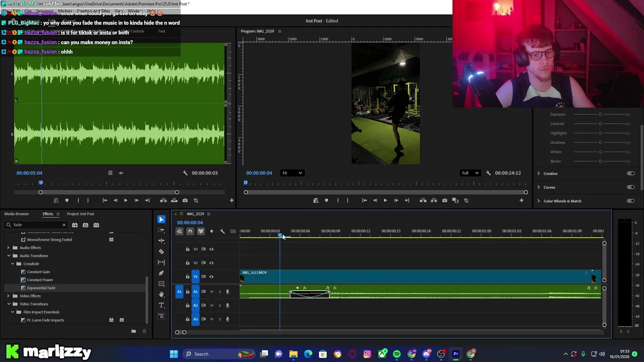This screenshot has height=362, width=644.
Task: Play the Source monitor
Action: click(x=126, y=200)
